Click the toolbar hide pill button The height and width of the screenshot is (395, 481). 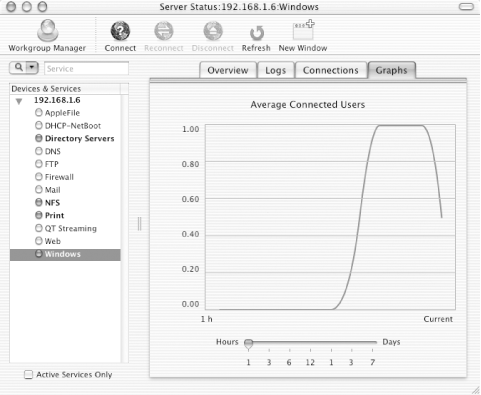pos(466,7)
